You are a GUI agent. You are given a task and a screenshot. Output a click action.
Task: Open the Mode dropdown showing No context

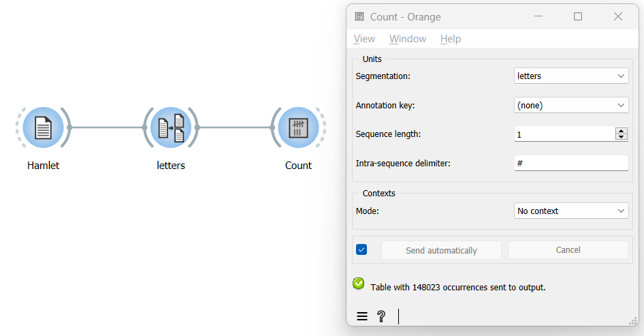pyautogui.click(x=571, y=211)
